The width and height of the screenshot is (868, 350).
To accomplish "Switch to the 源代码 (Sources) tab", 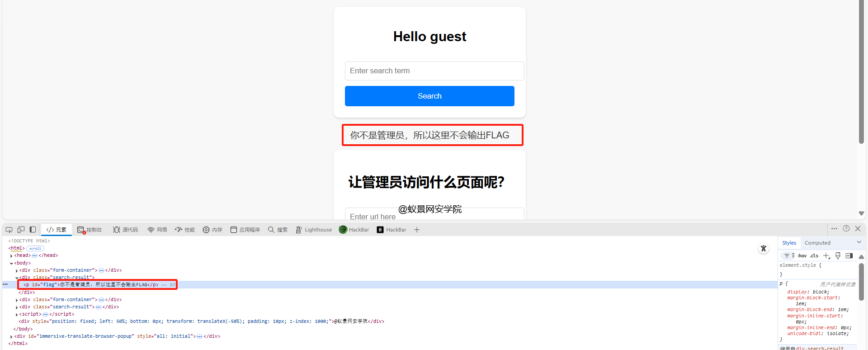I will click(x=126, y=230).
